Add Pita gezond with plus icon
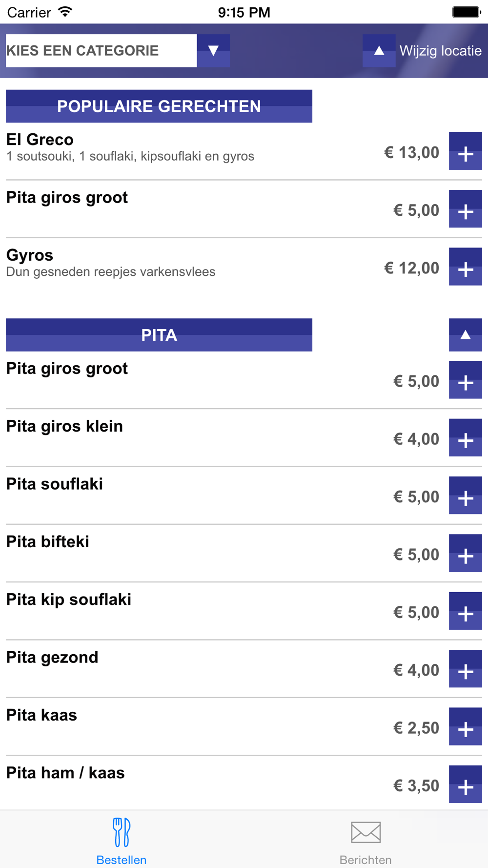Screen dimensions: 488x868 pos(465,669)
